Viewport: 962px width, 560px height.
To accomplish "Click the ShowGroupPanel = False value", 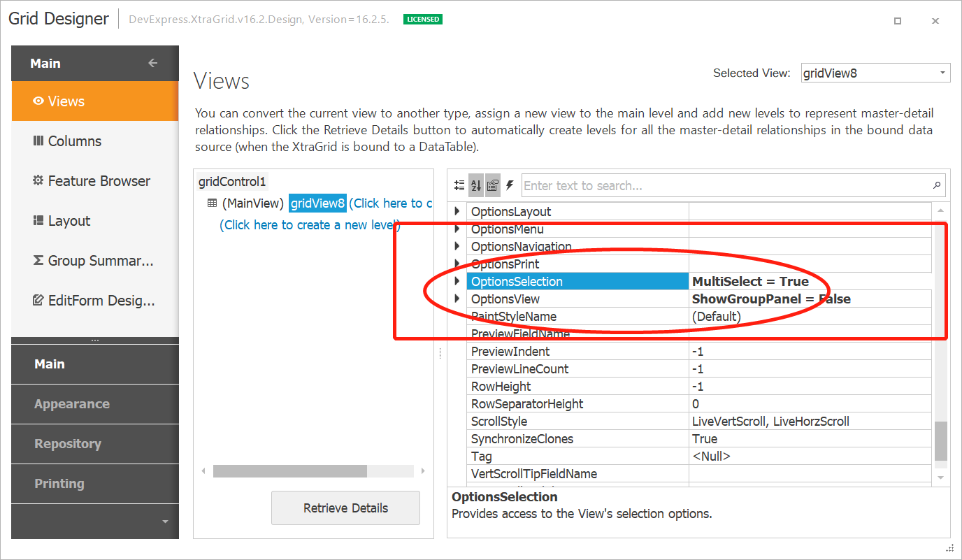I will pyautogui.click(x=771, y=299).
